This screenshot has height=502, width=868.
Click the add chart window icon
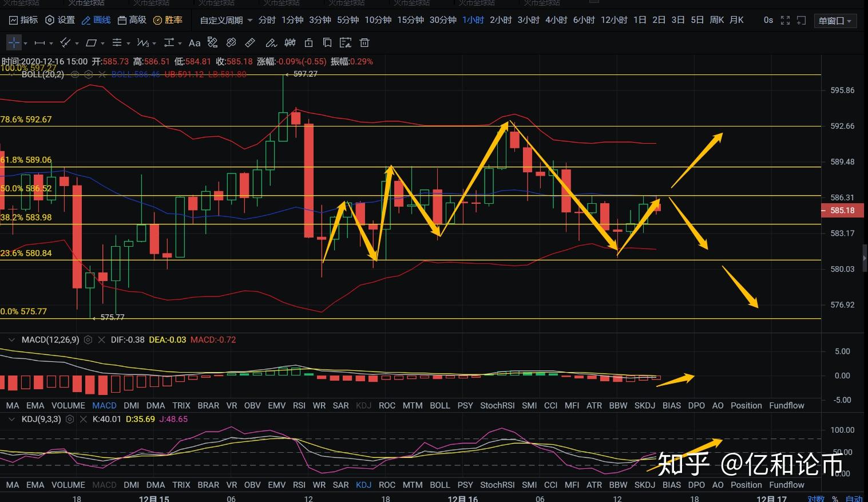[x=802, y=21]
